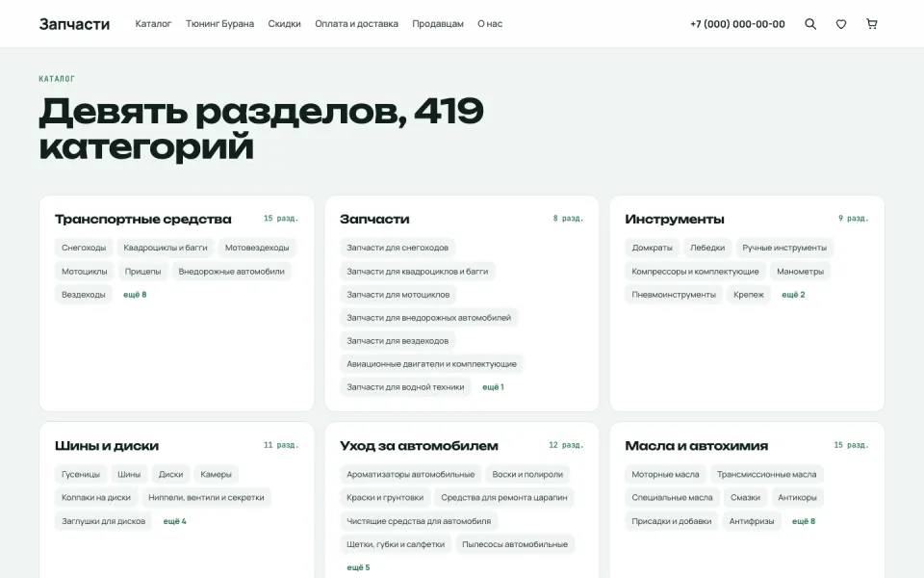Image resolution: width=924 pixels, height=578 pixels.
Task: Select the Вездеходы category chip
Action: click(84, 295)
